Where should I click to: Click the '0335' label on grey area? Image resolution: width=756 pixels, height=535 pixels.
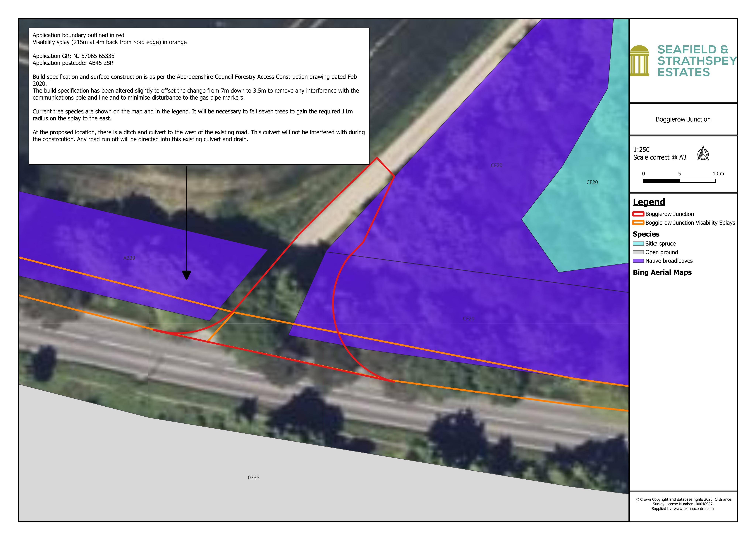click(x=254, y=478)
